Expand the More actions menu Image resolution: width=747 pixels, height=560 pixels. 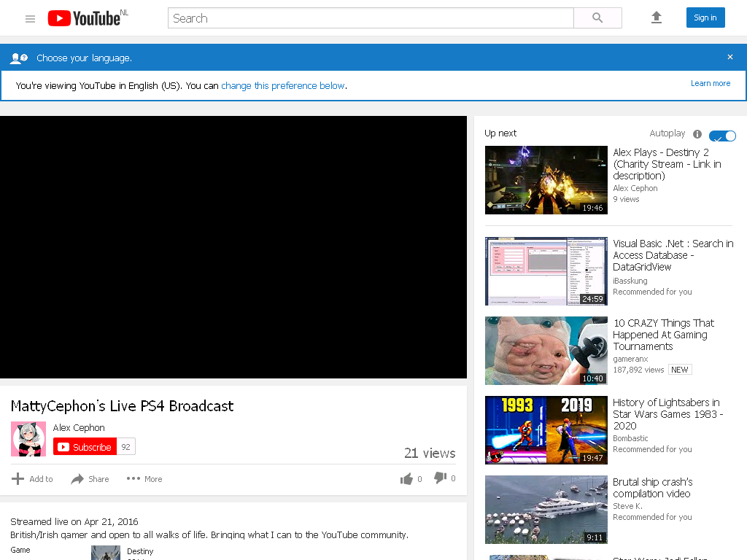click(x=144, y=479)
